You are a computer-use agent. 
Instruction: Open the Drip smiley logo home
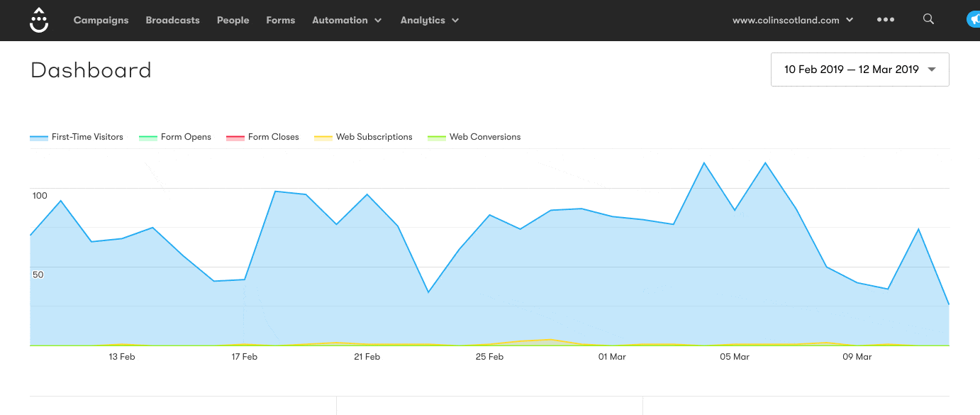39,20
